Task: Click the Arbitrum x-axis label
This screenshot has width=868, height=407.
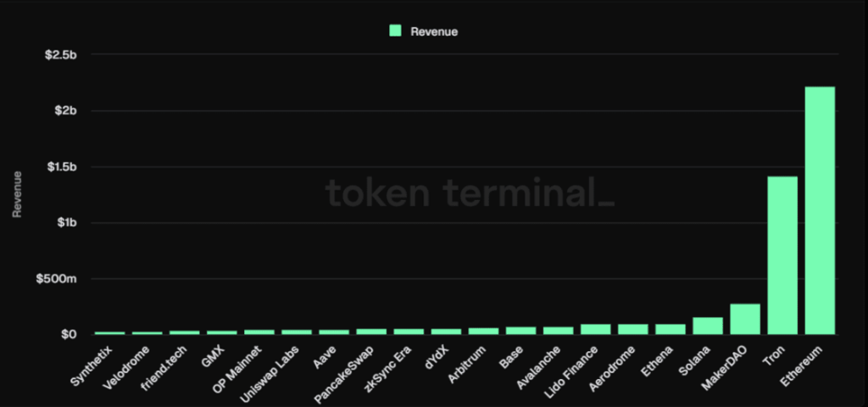Action: (x=467, y=363)
